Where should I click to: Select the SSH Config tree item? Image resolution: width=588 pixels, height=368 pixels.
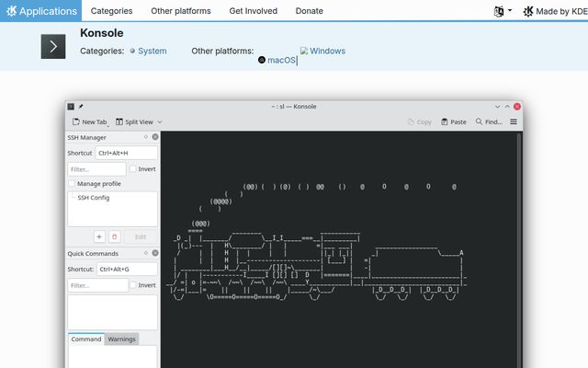(94, 198)
